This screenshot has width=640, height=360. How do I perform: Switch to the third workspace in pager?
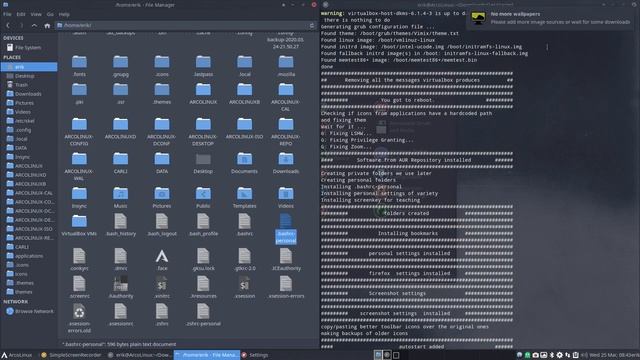coord(396,355)
